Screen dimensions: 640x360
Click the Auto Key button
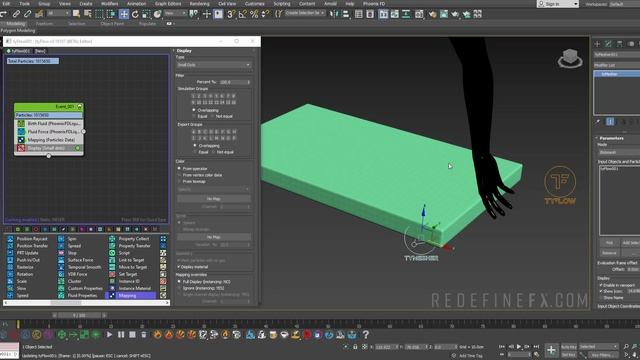(569, 347)
